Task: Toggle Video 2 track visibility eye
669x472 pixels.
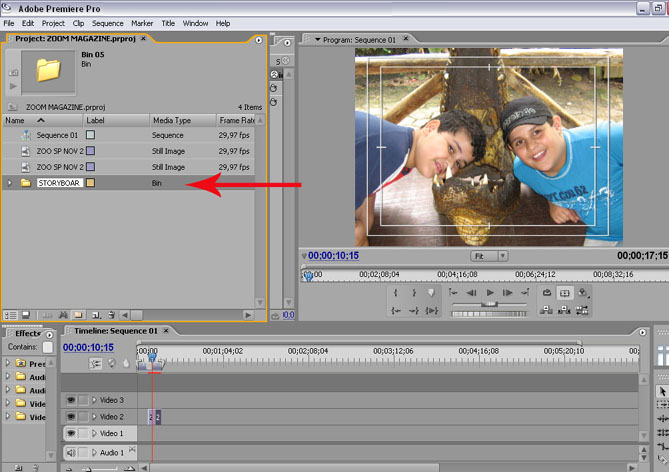Action: point(71,416)
